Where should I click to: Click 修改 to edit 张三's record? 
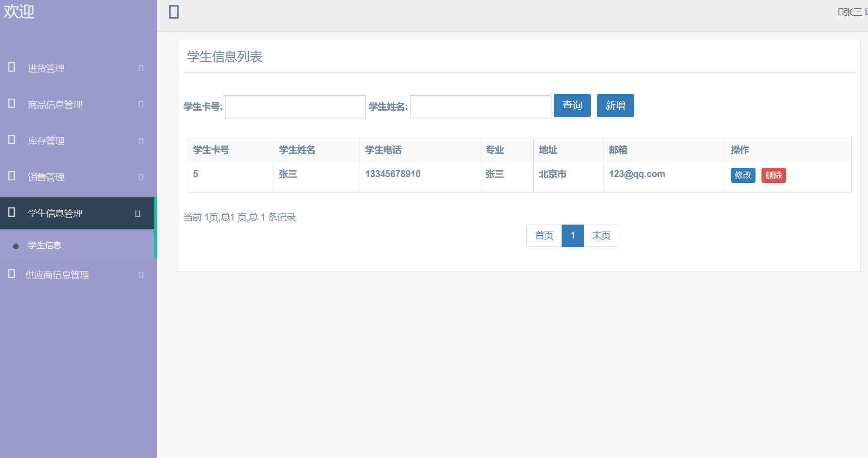(x=742, y=175)
